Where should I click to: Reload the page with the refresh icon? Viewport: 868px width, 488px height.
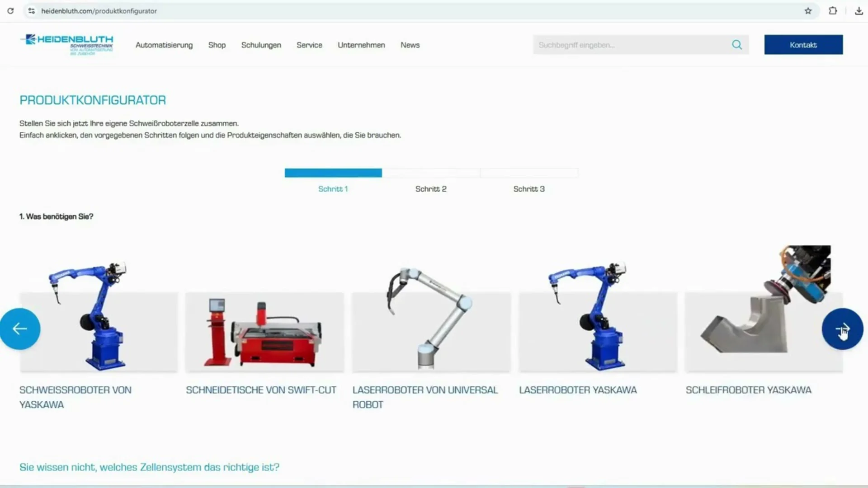(10, 11)
